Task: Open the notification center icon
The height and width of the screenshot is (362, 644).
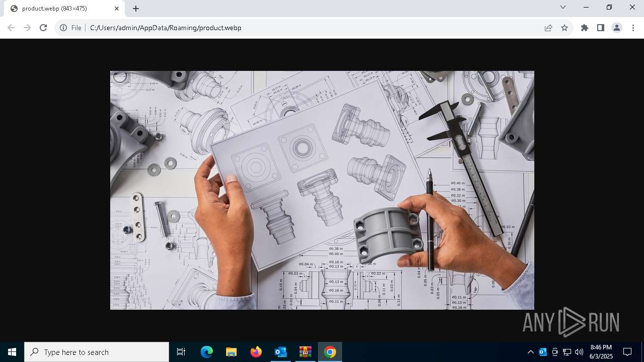Action: (x=627, y=352)
